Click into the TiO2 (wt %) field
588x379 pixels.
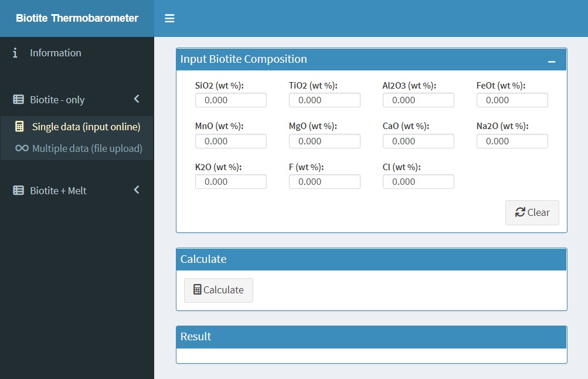click(324, 100)
